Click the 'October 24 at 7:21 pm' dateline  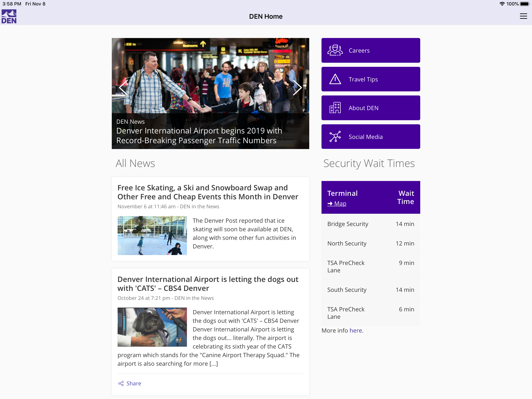point(144,298)
